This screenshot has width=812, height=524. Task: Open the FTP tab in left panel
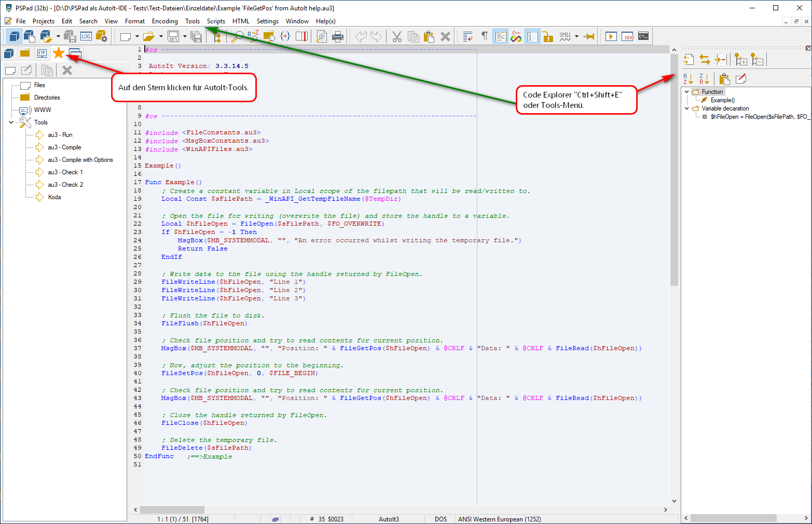tap(42, 53)
